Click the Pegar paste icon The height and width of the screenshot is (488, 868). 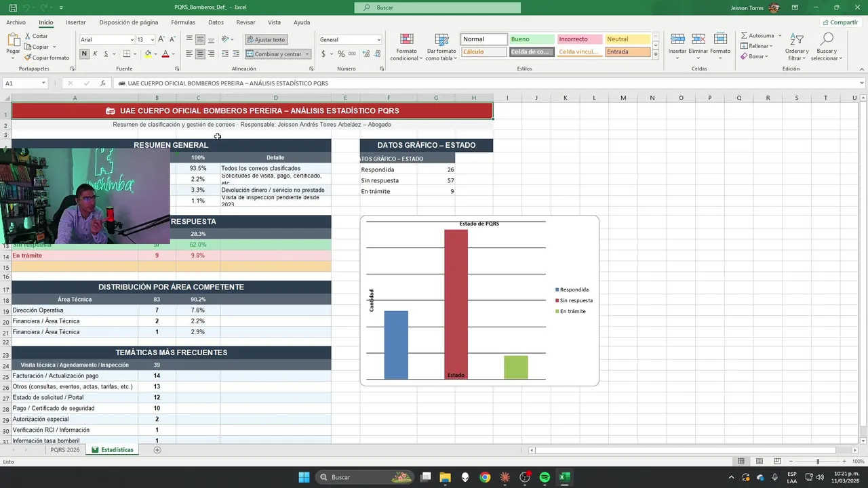13,41
